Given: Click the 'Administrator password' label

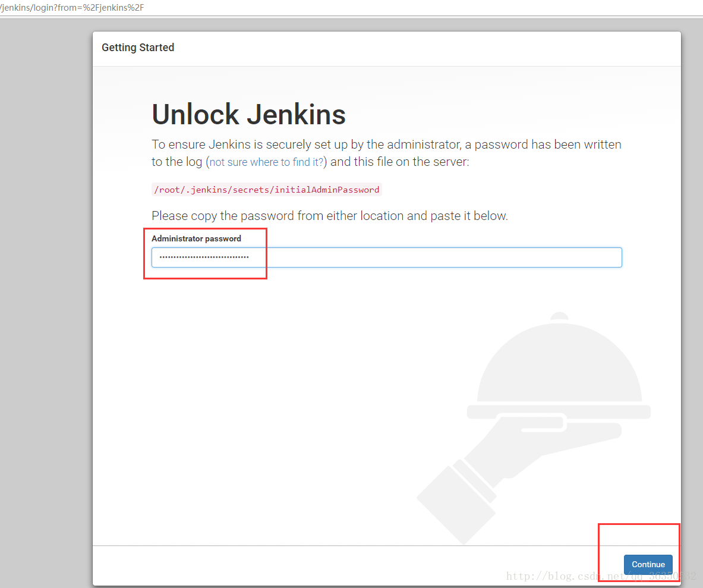Looking at the screenshot, I should 196,238.
